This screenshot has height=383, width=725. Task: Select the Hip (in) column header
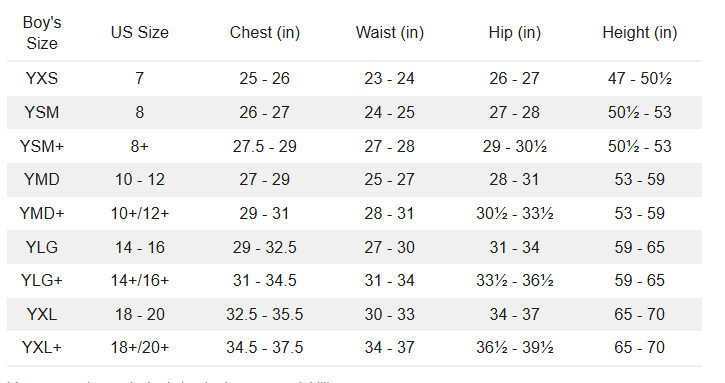(x=515, y=33)
